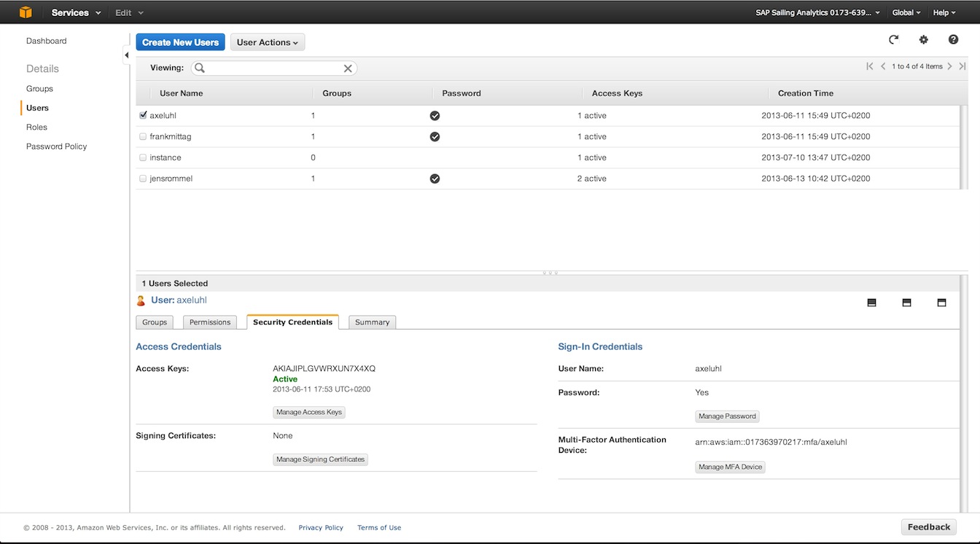Collapse the left navigation pane arrow
This screenshot has width=980, height=544.
click(x=126, y=55)
